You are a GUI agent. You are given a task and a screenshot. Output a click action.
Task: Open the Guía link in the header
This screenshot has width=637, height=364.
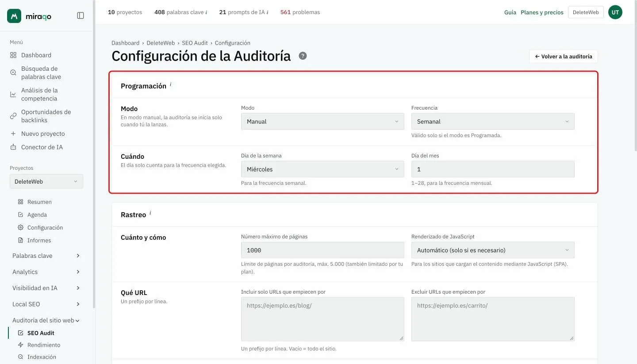pyautogui.click(x=510, y=12)
